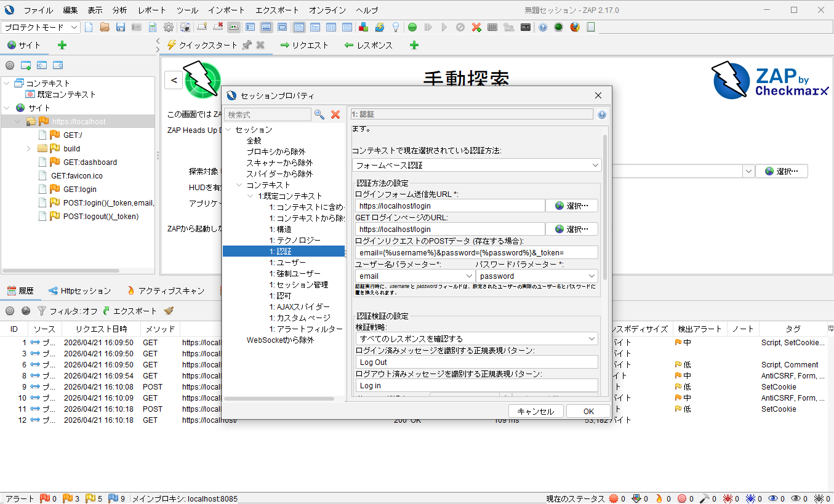Collapse the セッション node in dialog tree

(228, 130)
